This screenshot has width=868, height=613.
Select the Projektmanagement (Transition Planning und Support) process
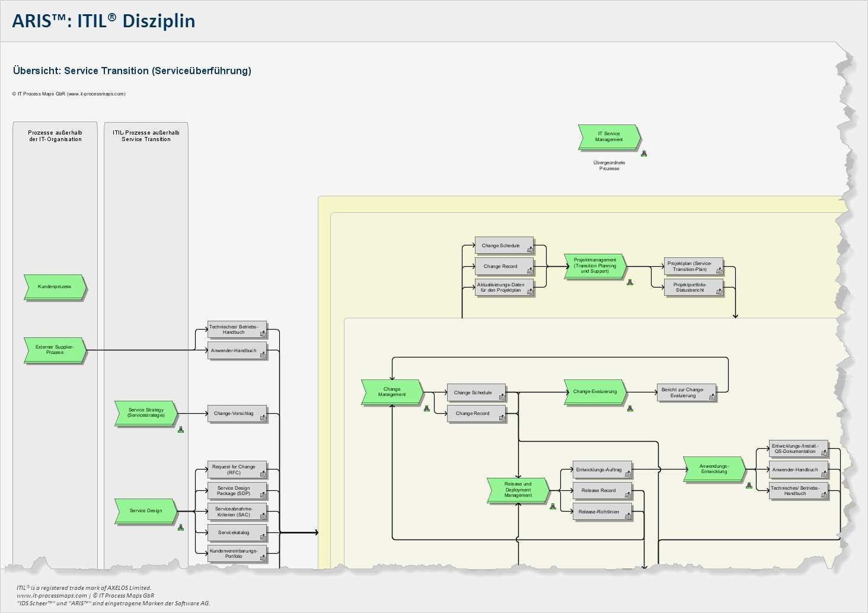point(595,266)
